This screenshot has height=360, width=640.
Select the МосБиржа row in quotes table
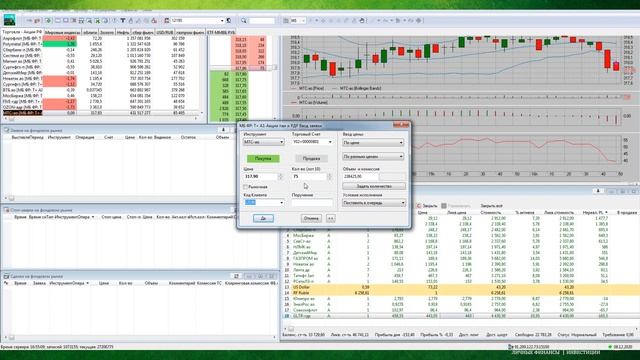pyautogui.click(x=100, y=96)
